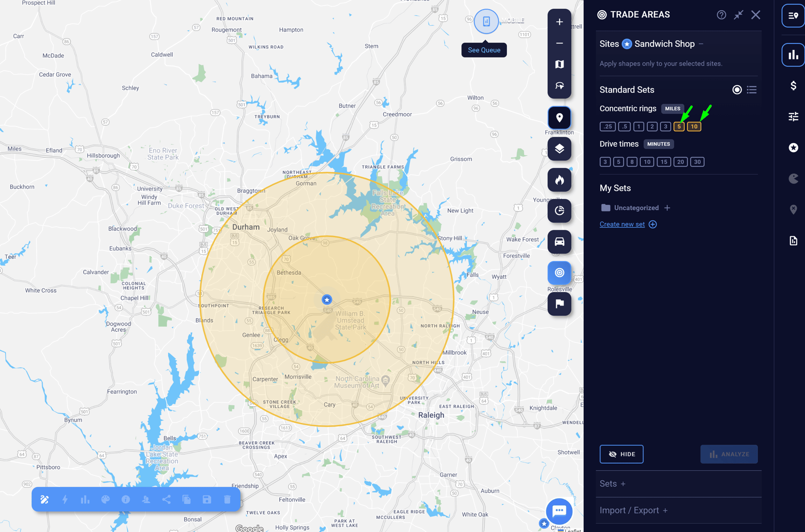Zoom in on the map with the plus button
The height and width of the screenshot is (532, 805).
559,22
